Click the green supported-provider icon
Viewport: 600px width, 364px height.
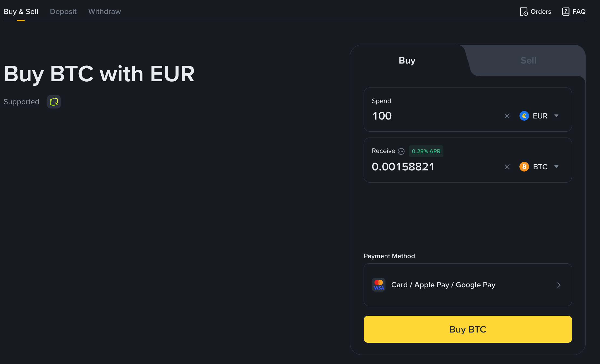pos(54,102)
